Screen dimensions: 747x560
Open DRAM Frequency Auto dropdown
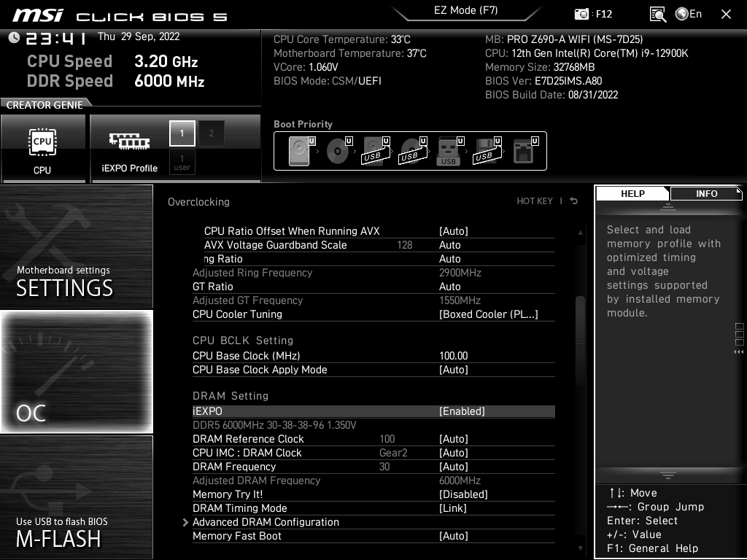[454, 467]
